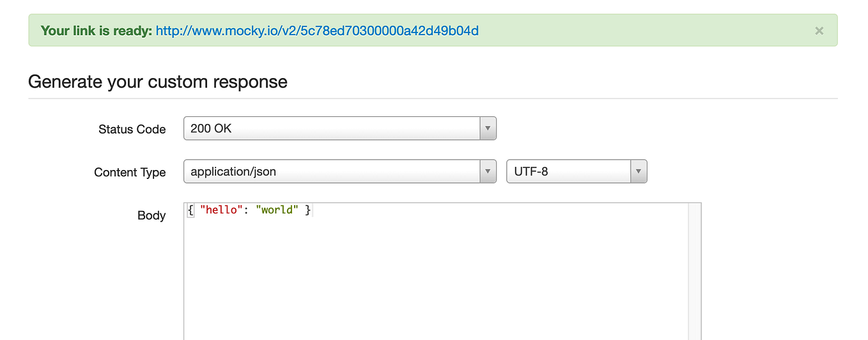Screen dimensions: 868x340
Task: Open the UTF-8 charset dropdown
Action: (x=577, y=171)
